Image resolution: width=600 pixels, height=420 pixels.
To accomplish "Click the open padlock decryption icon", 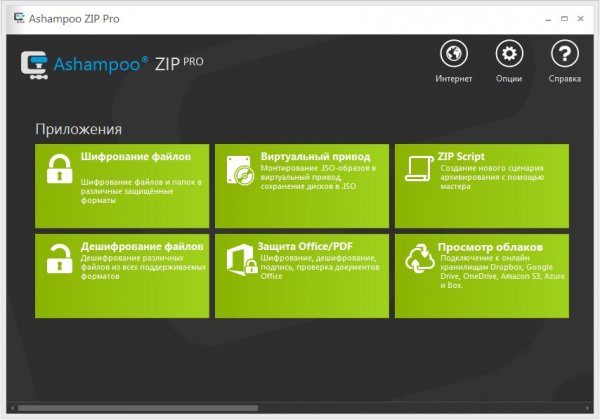I will [x=59, y=258].
